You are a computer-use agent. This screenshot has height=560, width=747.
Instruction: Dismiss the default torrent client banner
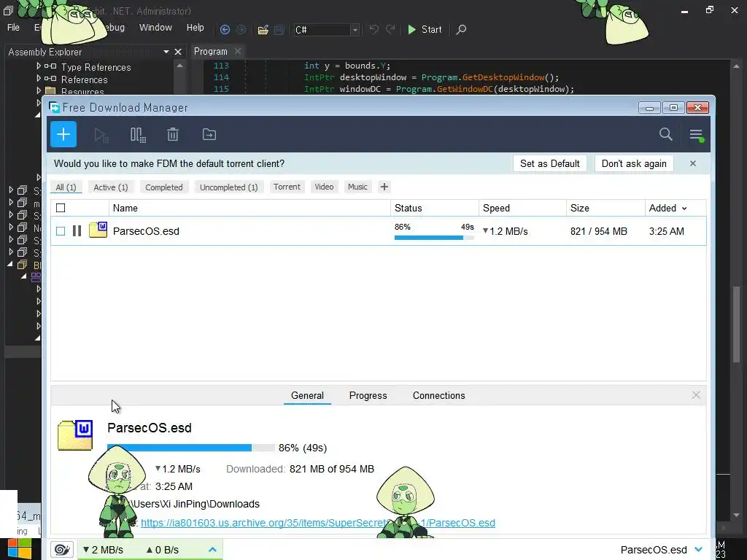point(693,163)
